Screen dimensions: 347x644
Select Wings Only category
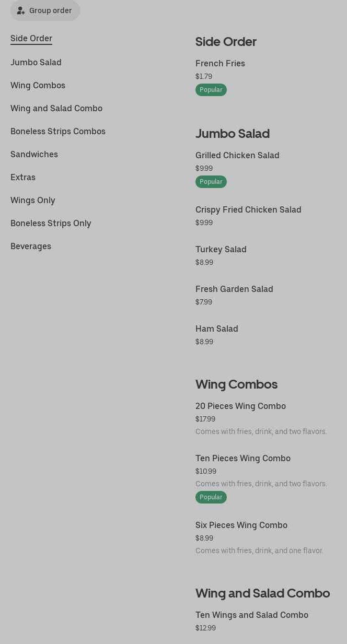pos(33,201)
